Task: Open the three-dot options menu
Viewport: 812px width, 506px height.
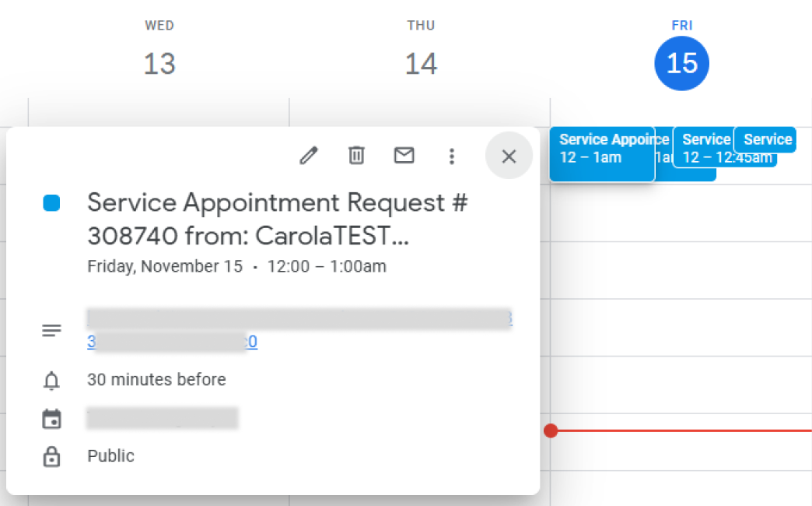Action: point(452,156)
